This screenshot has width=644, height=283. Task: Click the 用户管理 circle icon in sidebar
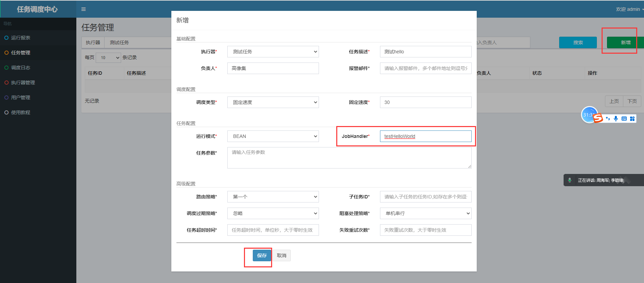click(x=6, y=98)
